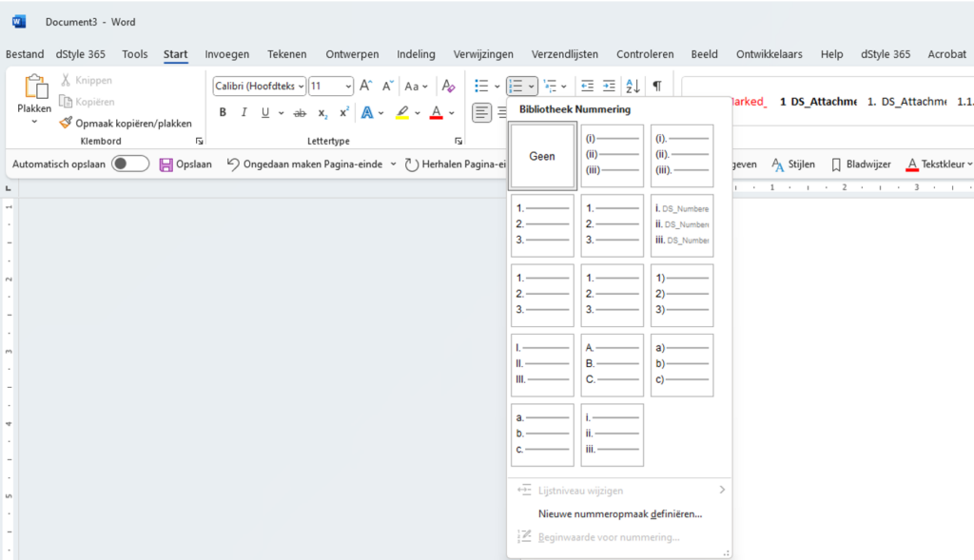Expand the multilevel list dropdown arrow
The width and height of the screenshot is (974, 560).
(563, 87)
